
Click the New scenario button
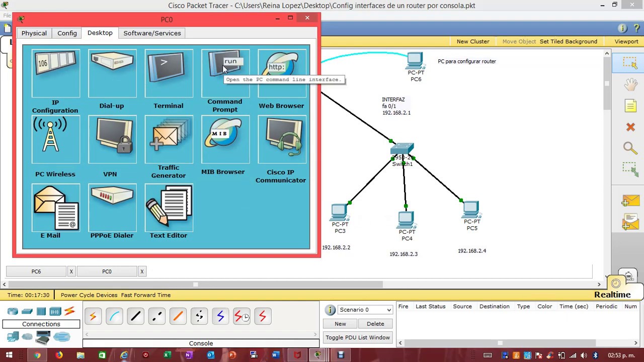point(340,324)
